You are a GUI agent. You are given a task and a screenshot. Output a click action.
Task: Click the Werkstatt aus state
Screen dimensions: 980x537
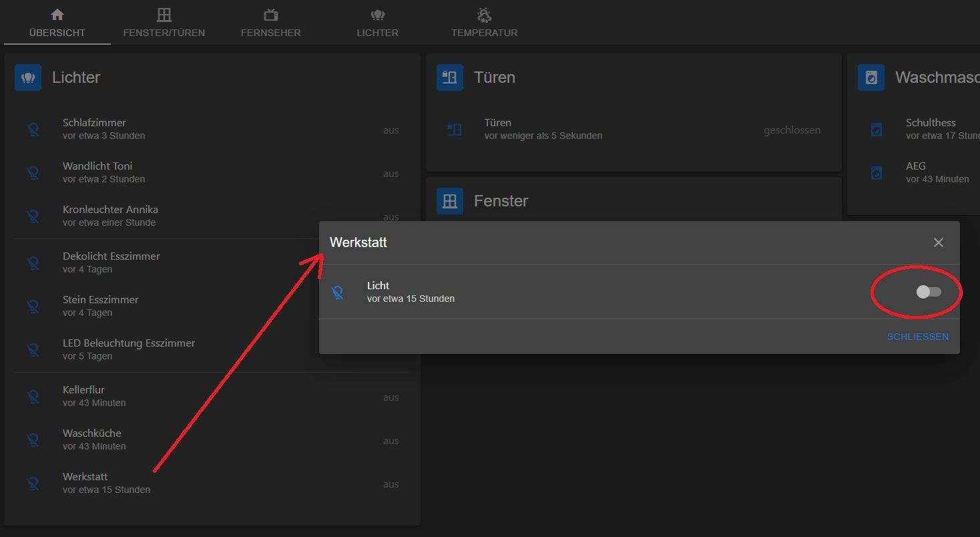pos(391,484)
